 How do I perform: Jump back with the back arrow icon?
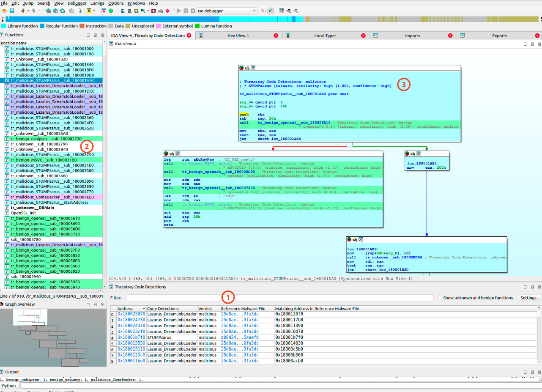tap(22, 11)
